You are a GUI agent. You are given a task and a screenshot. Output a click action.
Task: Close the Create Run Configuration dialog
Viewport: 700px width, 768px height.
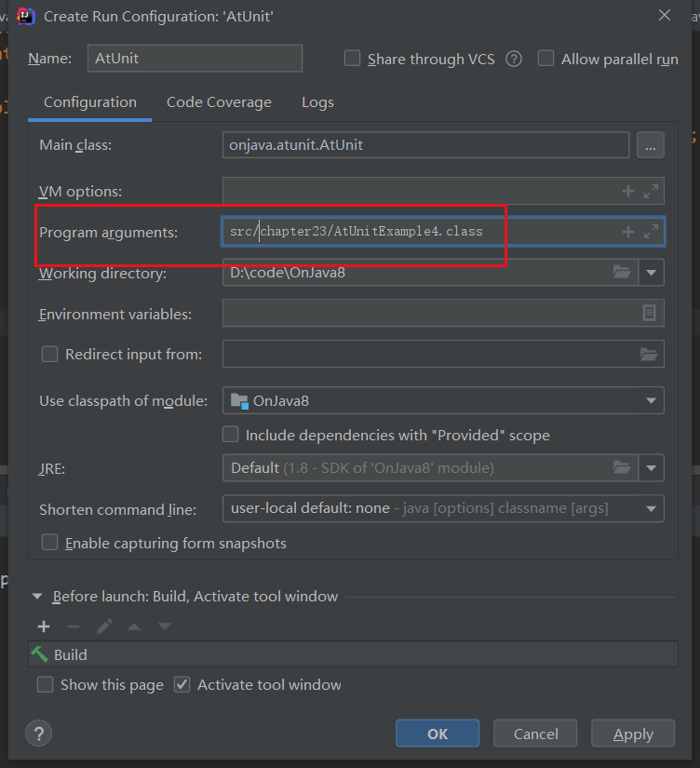coord(665,15)
